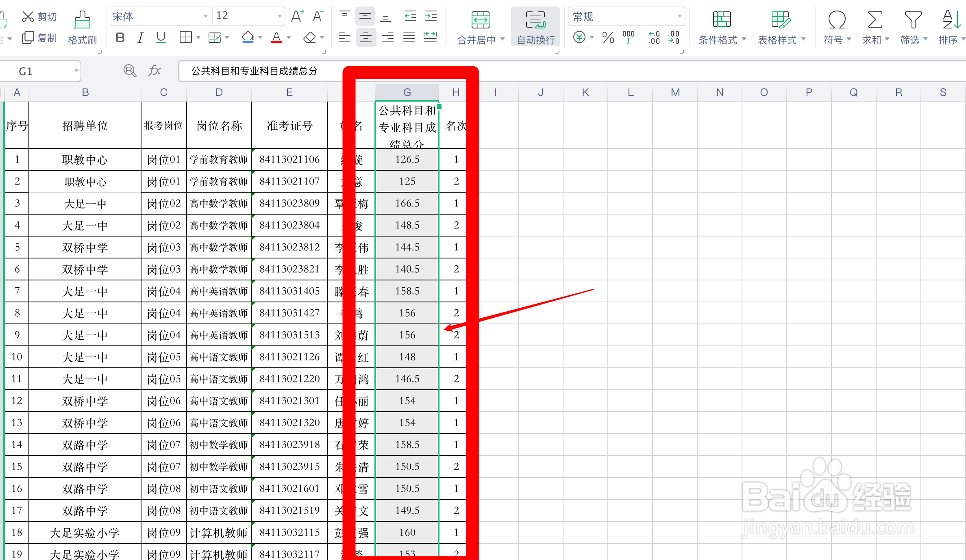Click the decrease decimal places icon

tap(674, 38)
